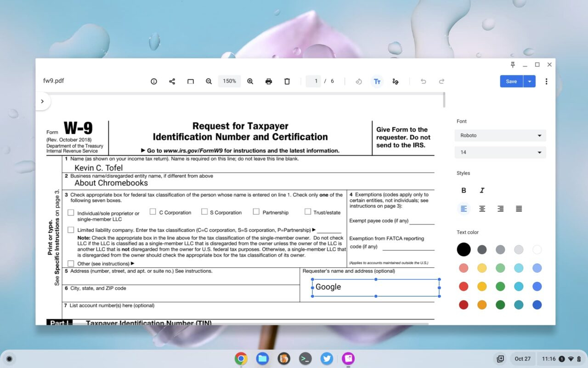Open Terminal from the shelf
This screenshot has height=368, width=588.
(305, 358)
